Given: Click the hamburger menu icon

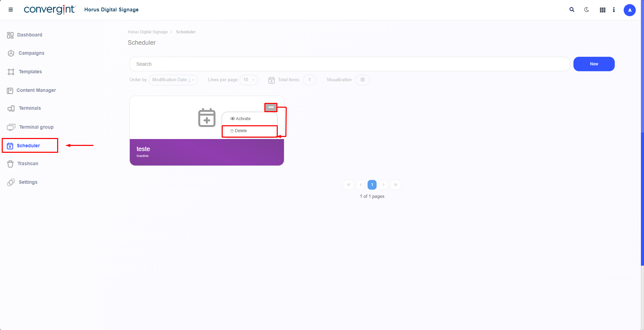Looking at the screenshot, I should [11, 10].
